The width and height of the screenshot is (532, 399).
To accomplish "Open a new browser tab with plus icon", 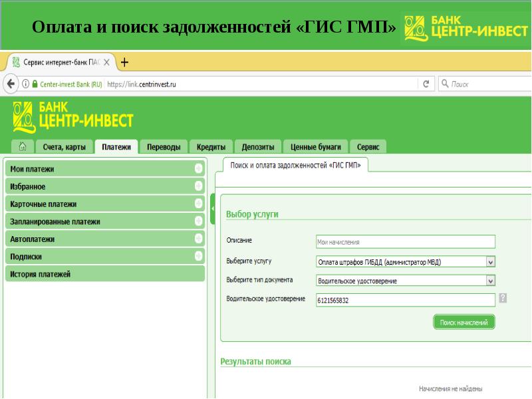I will click(124, 62).
